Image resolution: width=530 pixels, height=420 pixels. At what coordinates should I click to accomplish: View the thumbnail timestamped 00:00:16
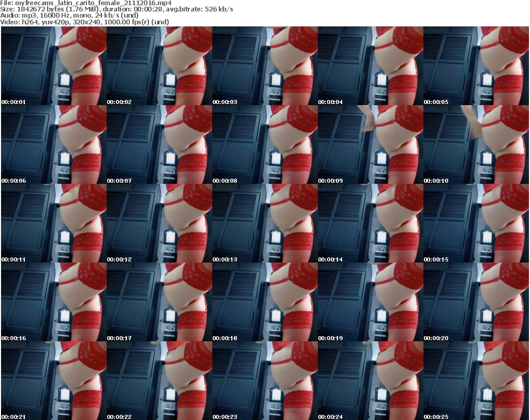tap(54, 302)
